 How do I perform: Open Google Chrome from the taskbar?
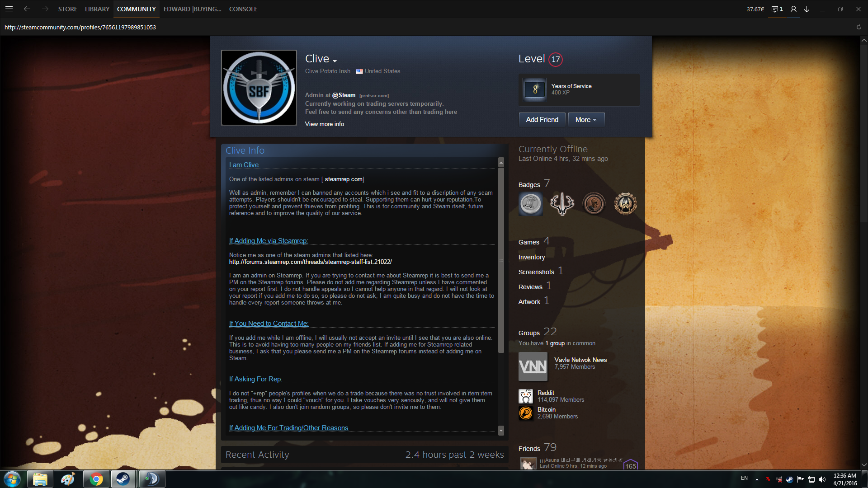tap(96, 479)
